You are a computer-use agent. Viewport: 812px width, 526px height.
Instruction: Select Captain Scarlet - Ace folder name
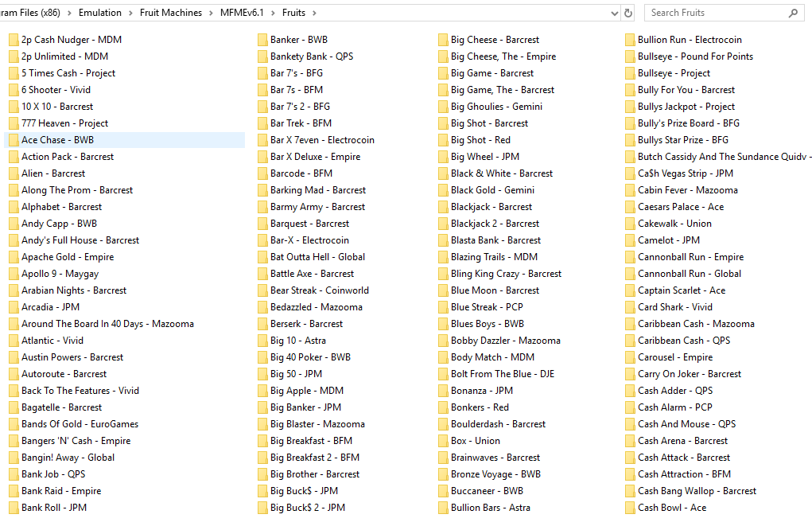click(x=682, y=290)
